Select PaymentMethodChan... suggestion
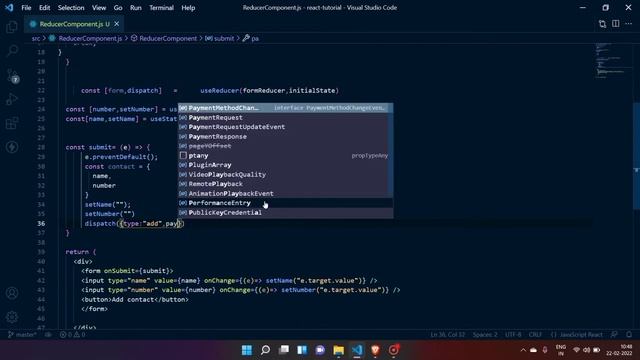The height and width of the screenshot is (360, 640). pos(286,108)
